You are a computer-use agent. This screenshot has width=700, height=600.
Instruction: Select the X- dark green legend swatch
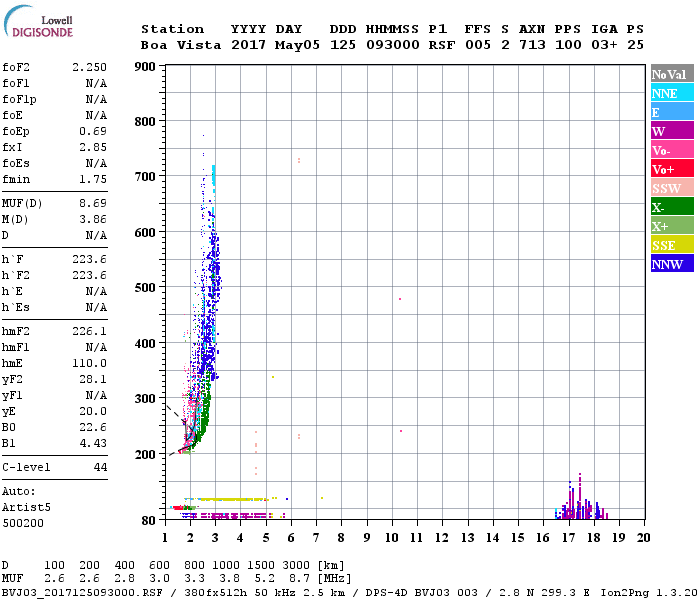point(672,207)
